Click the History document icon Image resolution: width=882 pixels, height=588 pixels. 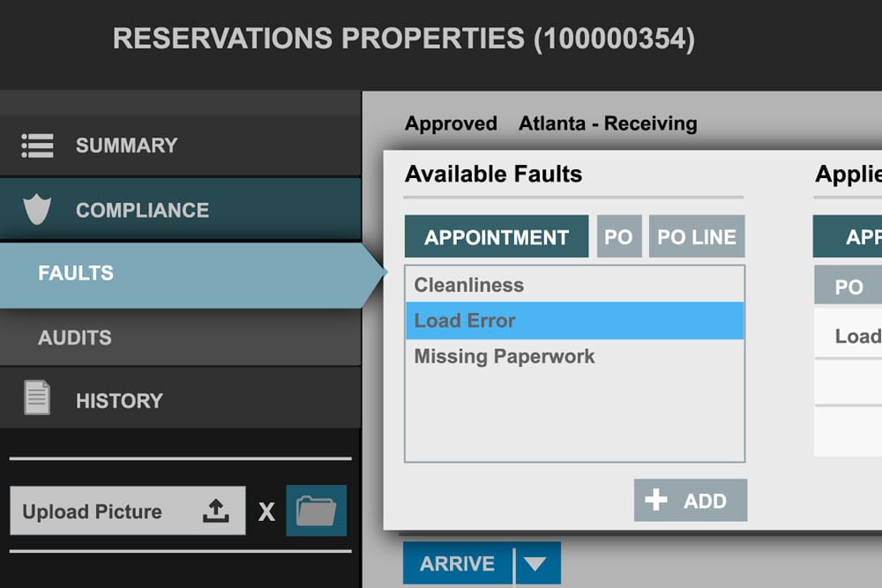37,398
